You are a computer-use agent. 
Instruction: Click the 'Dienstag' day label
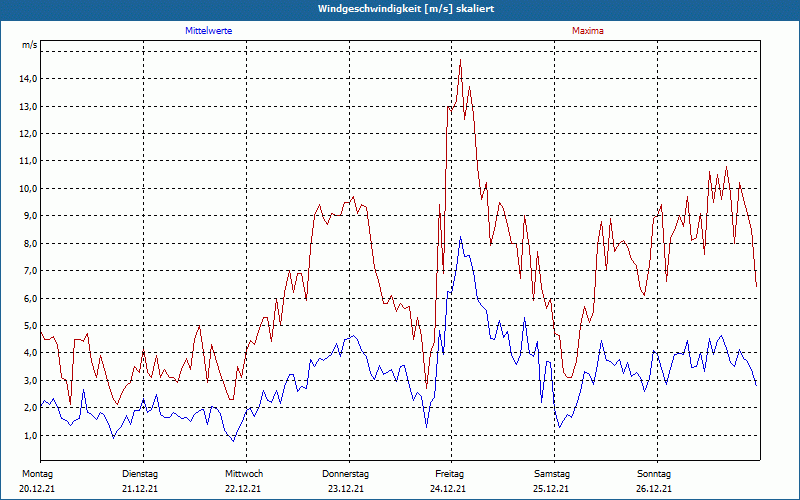coord(140,474)
